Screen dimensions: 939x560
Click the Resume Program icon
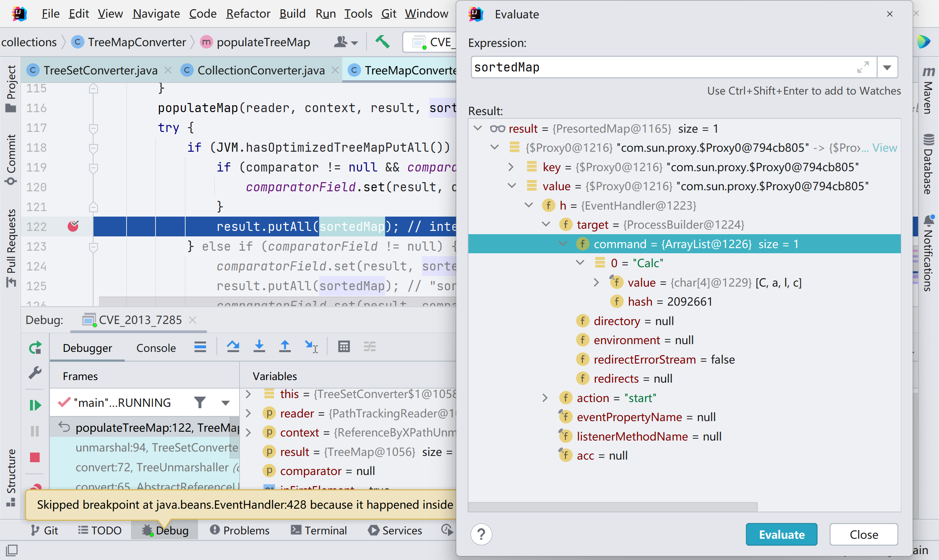(35, 405)
